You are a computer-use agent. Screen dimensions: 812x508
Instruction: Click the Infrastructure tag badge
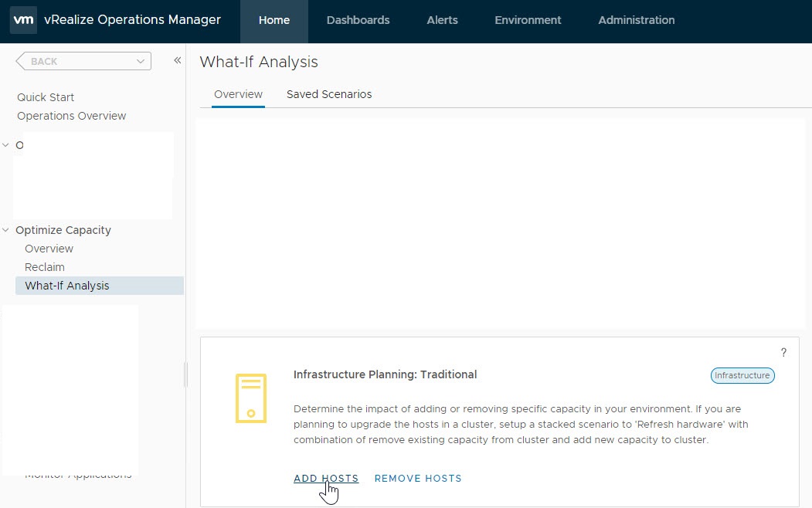click(742, 376)
